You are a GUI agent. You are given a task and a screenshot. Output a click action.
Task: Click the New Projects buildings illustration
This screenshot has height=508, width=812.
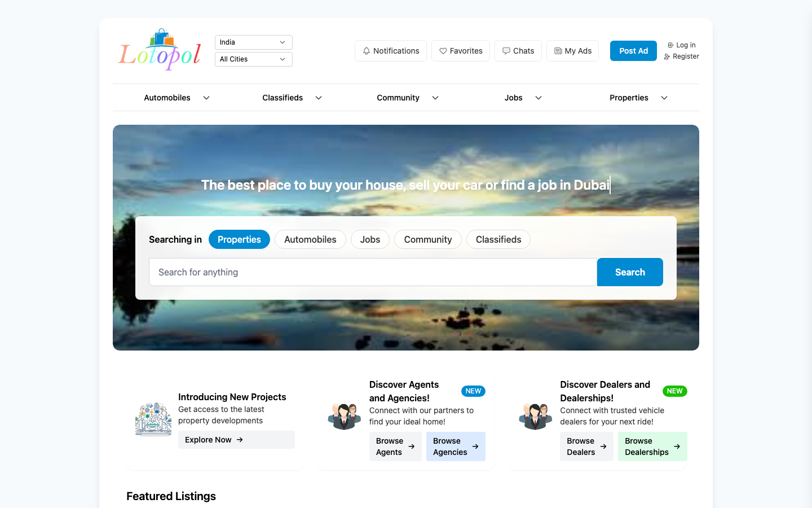pos(153,419)
